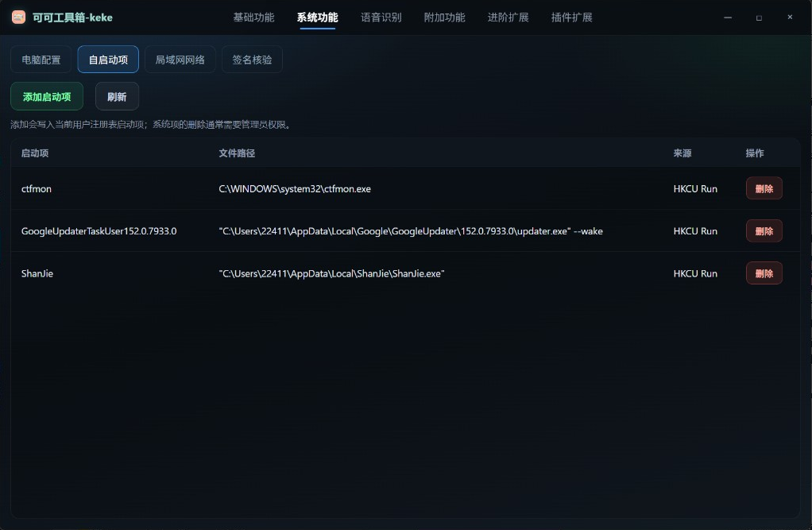
Task: Select the GoogleUpdaterTaskUser152.0.7933.0 entry name
Action: pyautogui.click(x=99, y=231)
